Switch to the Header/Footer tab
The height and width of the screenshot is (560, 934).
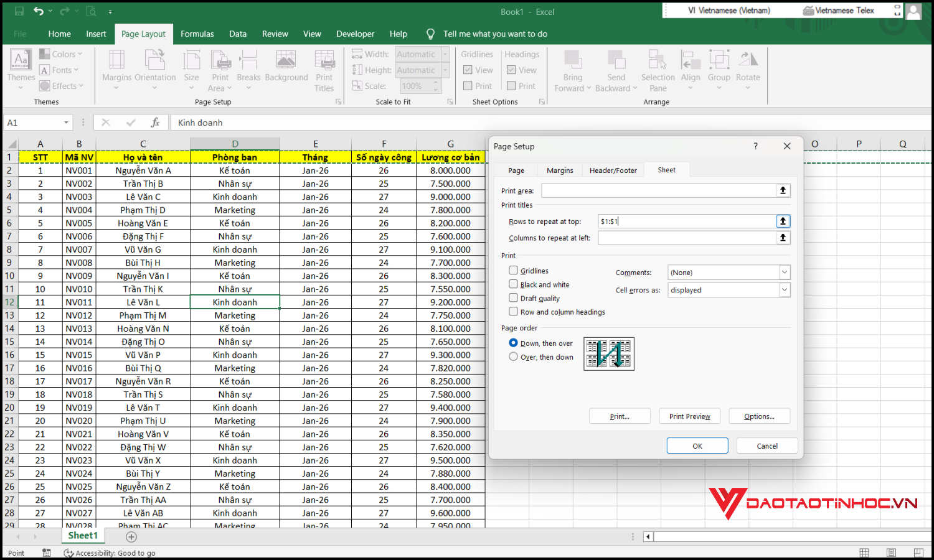(x=613, y=169)
